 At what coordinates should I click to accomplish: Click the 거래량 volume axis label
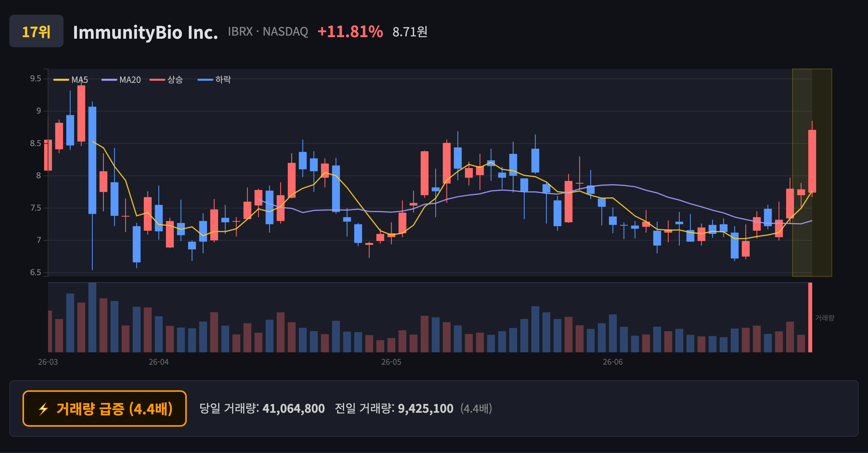click(825, 318)
